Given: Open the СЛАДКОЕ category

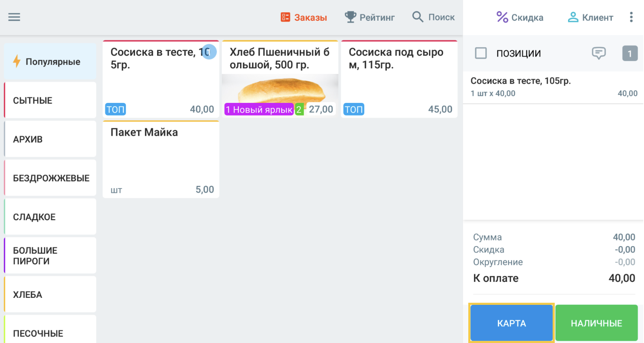Looking at the screenshot, I should (x=50, y=217).
